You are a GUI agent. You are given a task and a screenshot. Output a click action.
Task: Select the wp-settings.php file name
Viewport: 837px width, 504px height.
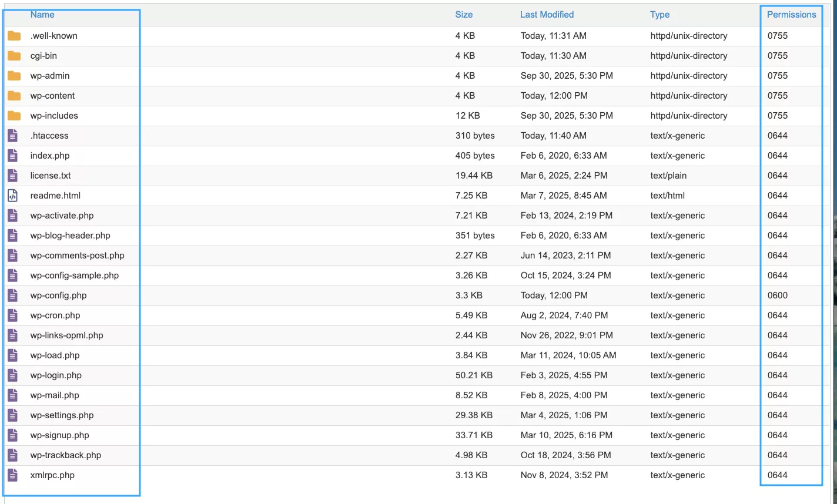[62, 415]
